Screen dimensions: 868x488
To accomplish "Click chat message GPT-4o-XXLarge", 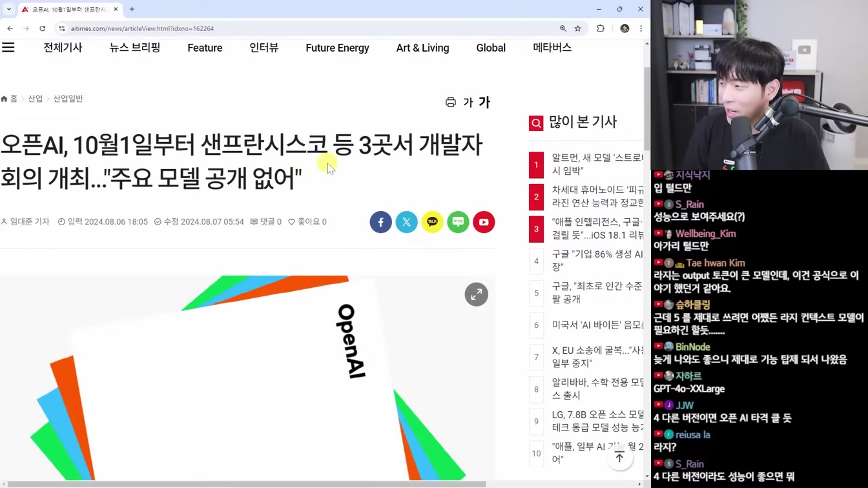I will click(x=689, y=389).
